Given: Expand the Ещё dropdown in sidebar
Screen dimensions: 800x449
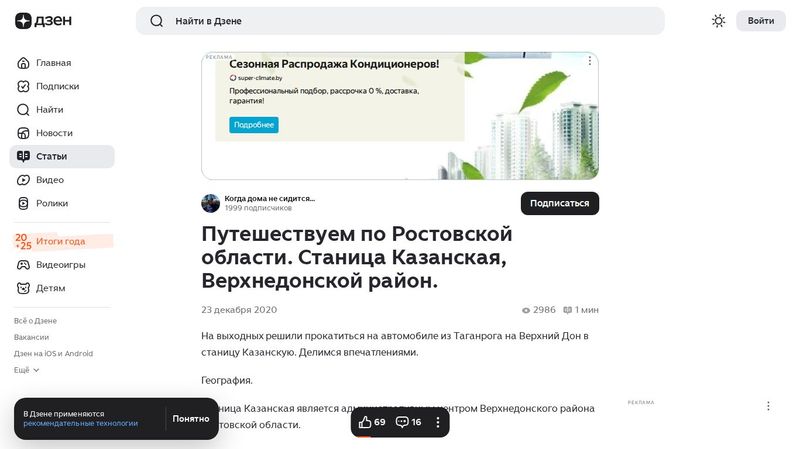Looking at the screenshot, I should 27,370.
